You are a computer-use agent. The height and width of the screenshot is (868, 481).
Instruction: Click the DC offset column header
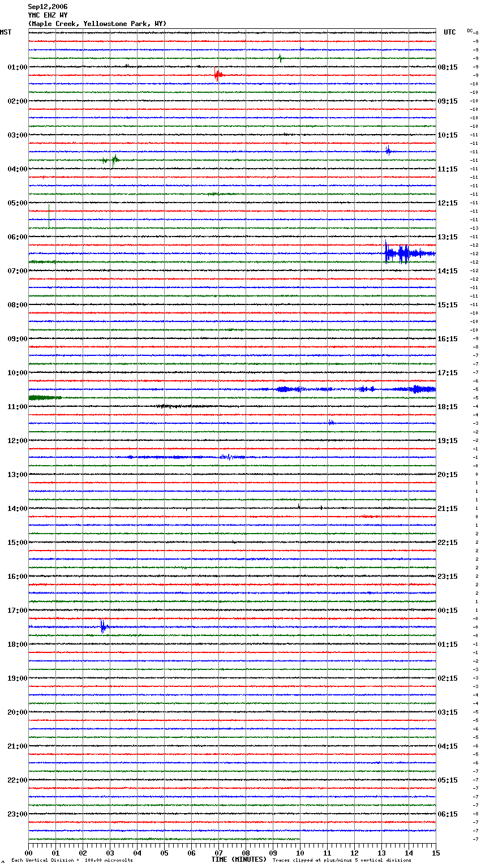[x=470, y=31]
